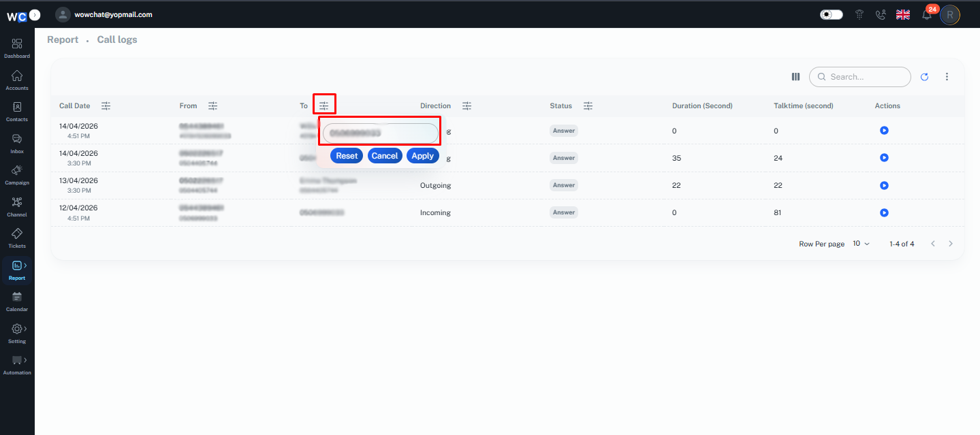Click the Call logs breadcrumb
This screenshot has height=435, width=980.
117,39
